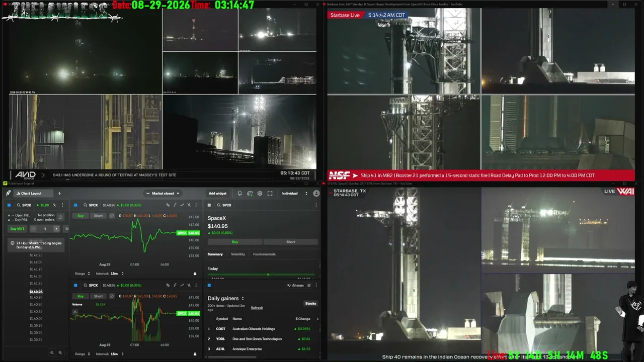Toggle the lock on the upper SPCX chart
644x362 pixels.
pyautogui.click(x=195, y=274)
